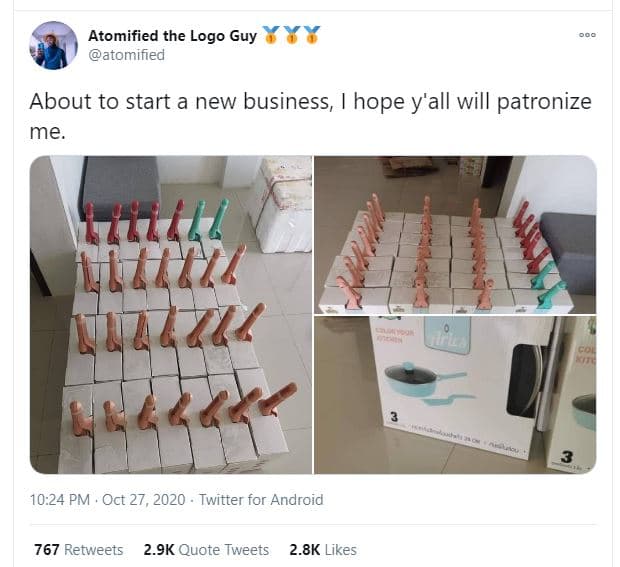The height and width of the screenshot is (567, 620).
Task: Open the three-dot more options menu
Action: (x=587, y=35)
